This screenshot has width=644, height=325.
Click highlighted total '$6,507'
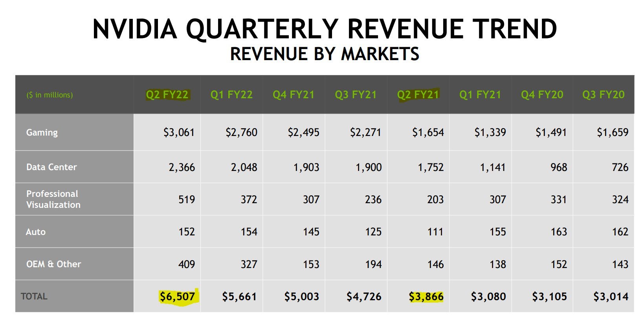(x=178, y=297)
